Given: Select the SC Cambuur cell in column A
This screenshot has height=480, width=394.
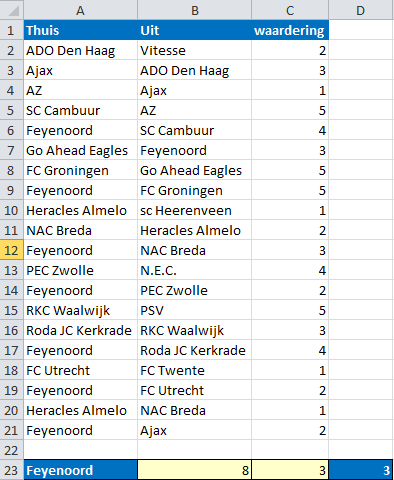Looking at the screenshot, I should pos(80,110).
